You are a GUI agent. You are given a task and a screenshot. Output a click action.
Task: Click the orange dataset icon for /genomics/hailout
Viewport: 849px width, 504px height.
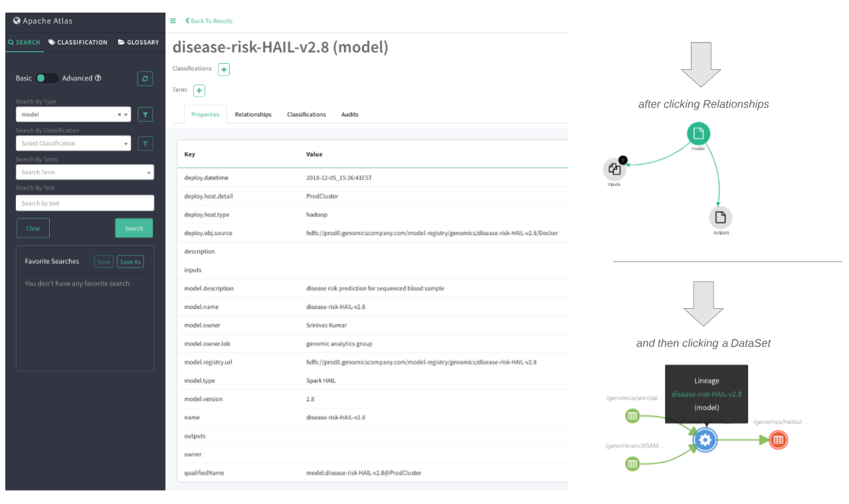(777, 440)
